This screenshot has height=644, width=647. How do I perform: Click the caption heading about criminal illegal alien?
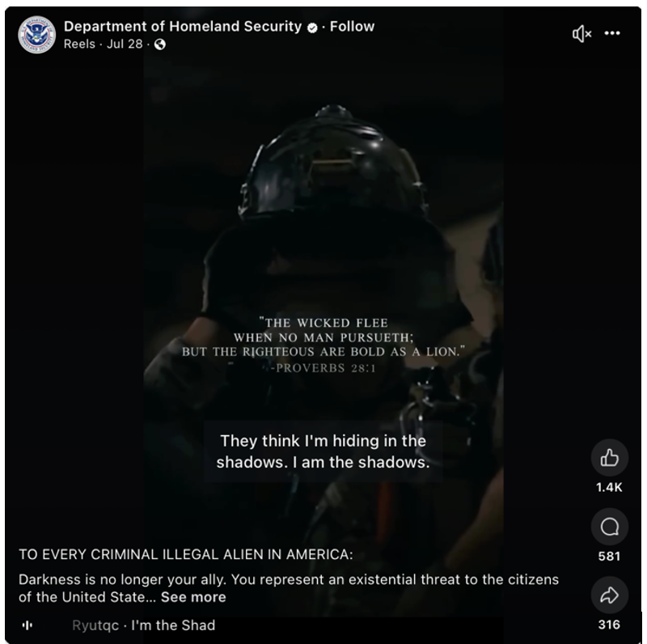click(x=186, y=554)
